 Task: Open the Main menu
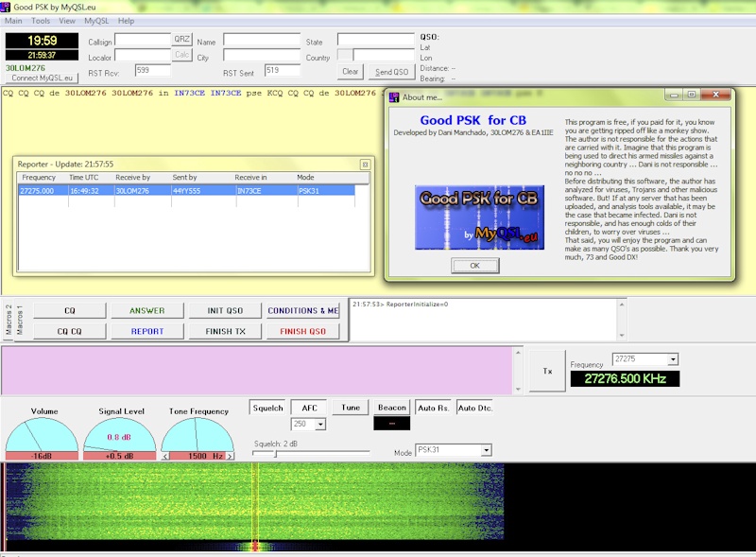pos(13,21)
